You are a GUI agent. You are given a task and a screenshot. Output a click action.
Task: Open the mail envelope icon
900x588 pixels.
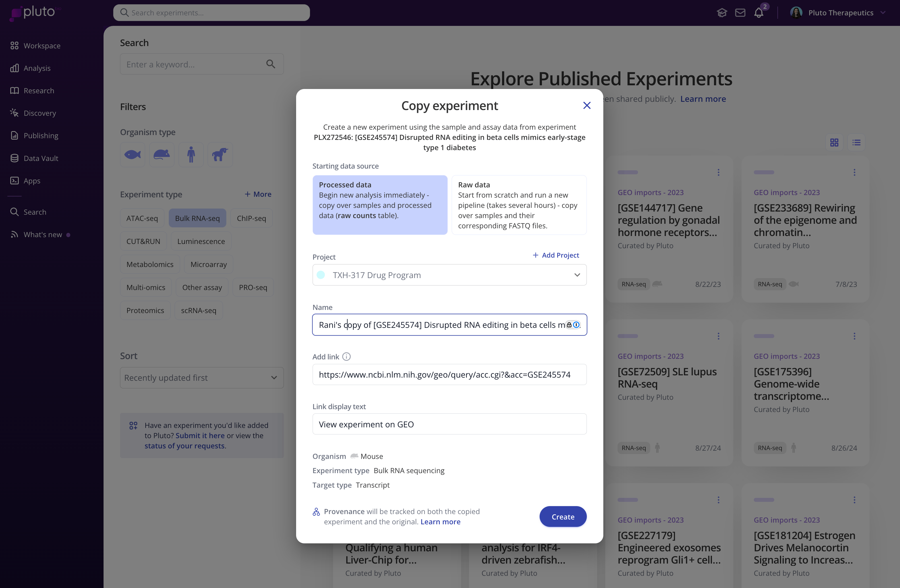click(740, 13)
